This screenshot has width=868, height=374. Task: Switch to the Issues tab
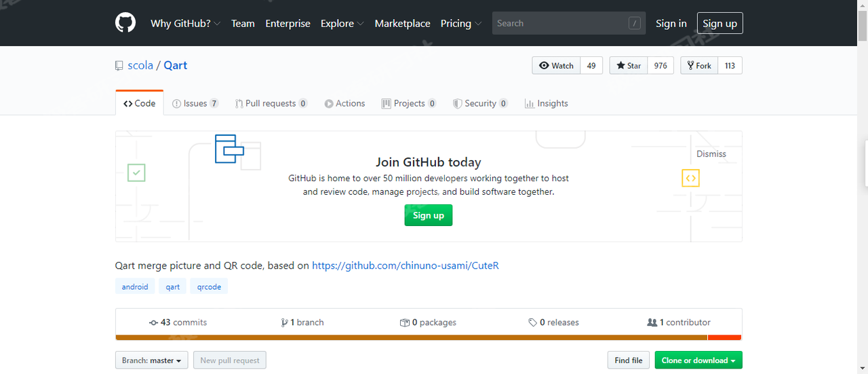pos(195,103)
